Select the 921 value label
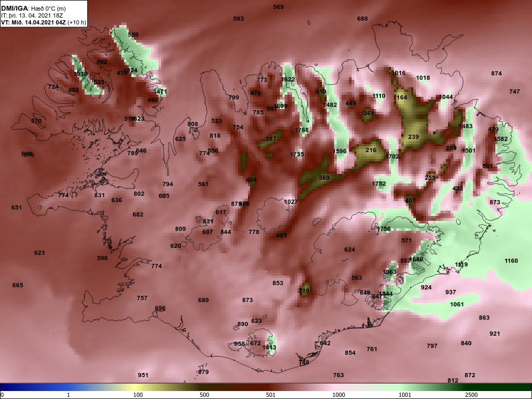The height and width of the screenshot is (399, 532). point(495,334)
